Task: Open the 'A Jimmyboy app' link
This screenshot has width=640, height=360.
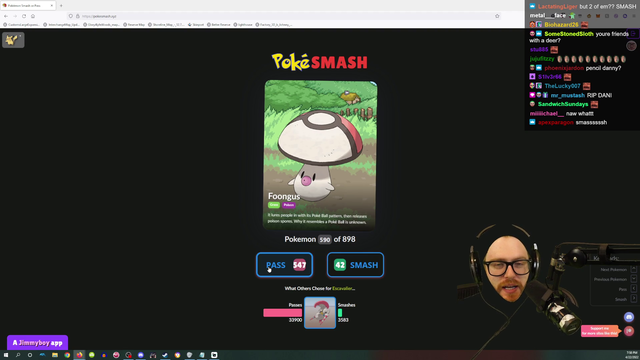Action: [x=38, y=342]
